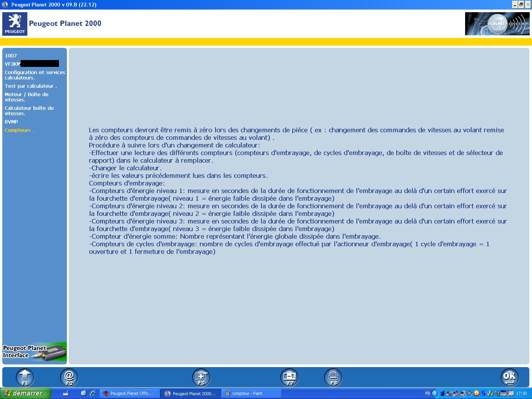
Task: Click the 17:30 system clock
Action: tap(521, 393)
